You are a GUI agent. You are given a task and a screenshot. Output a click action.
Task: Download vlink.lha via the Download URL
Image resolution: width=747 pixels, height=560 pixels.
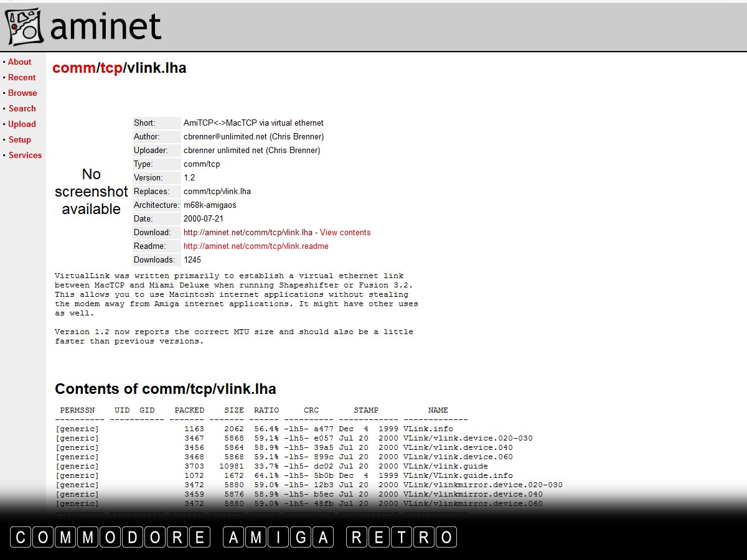(248, 232)
